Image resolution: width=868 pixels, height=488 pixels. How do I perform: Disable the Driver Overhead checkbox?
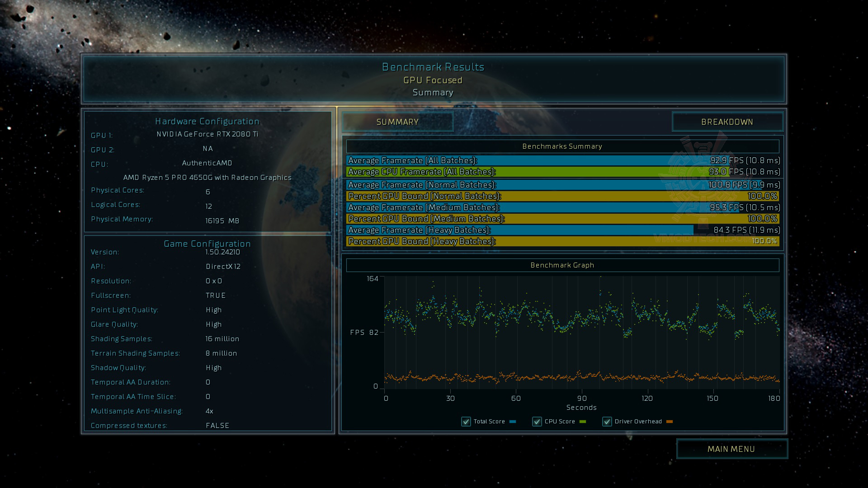pyautogui.click(x=607, y=422)
